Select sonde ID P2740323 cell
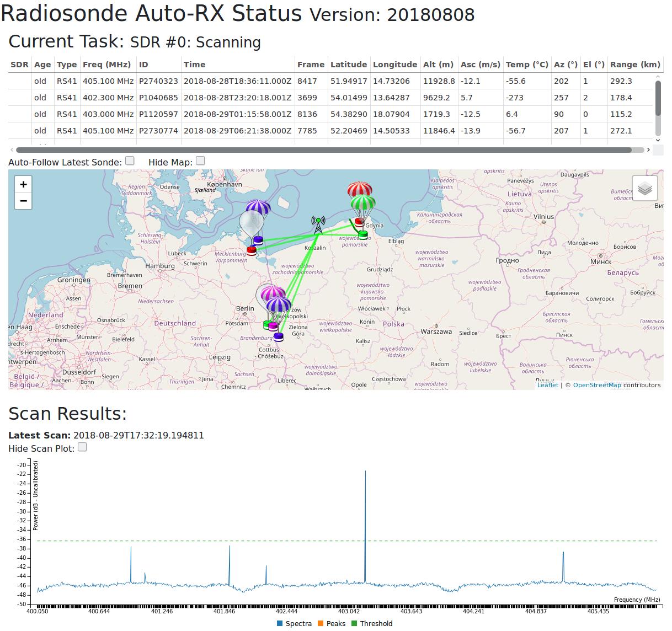672x631 pixels. tap(158, 81)
